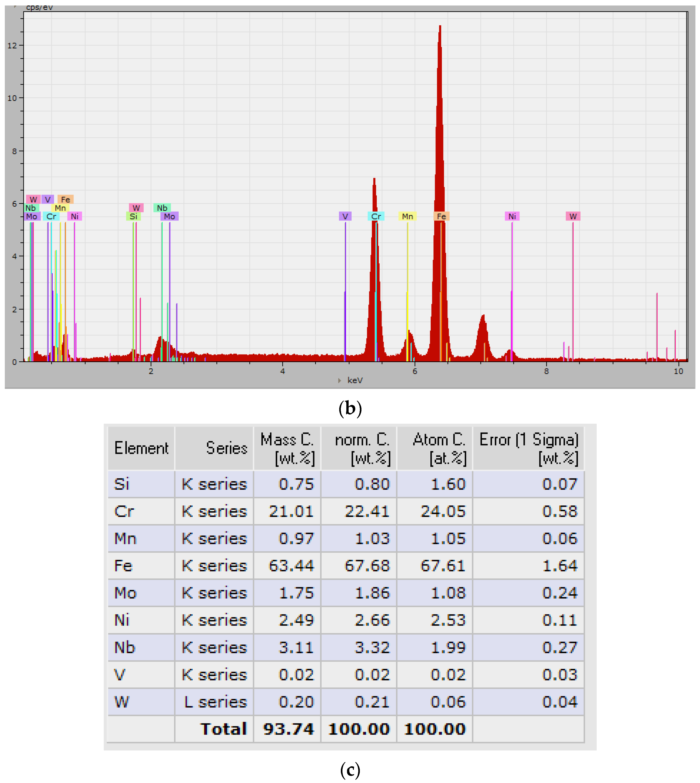
Task: Click the arrow next to the cps/eV axis label
Action: click(x=15, y=7)
